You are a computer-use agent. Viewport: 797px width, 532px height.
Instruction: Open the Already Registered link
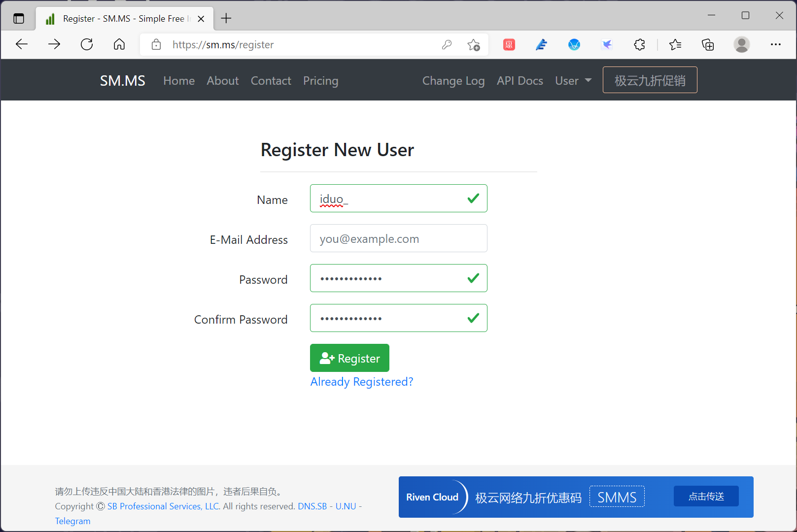click(x=361, y=381)
